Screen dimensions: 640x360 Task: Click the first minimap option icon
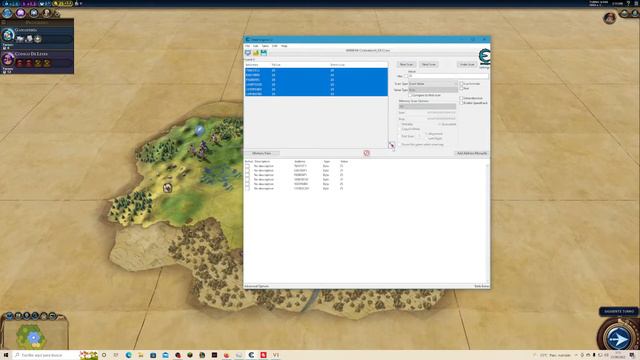tap(9, 316)
